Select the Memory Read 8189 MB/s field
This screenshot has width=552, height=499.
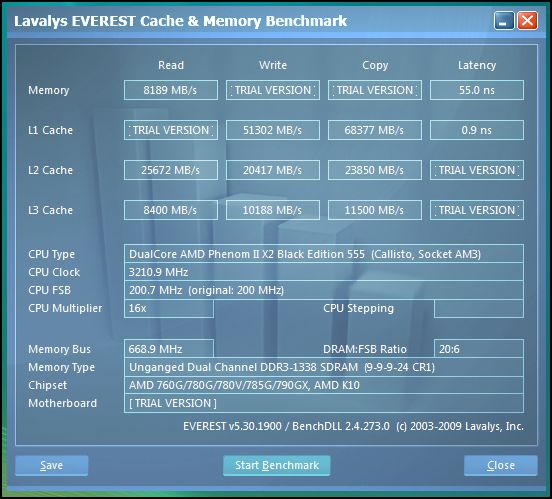[x=171, y=90]
